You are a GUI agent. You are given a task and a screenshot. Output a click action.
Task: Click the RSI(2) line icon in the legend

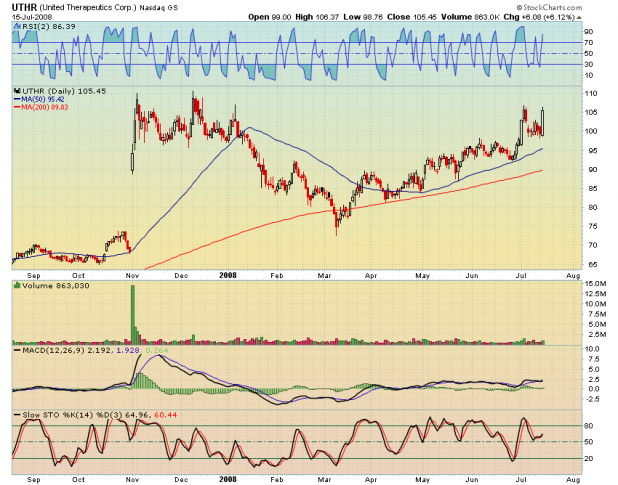17,26
